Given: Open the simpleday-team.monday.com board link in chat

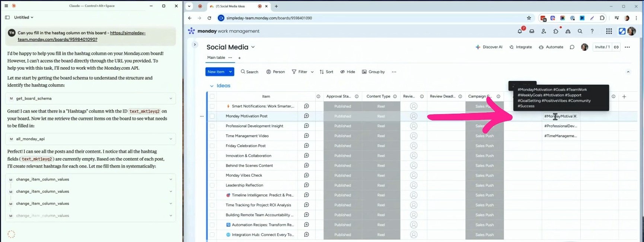Looking at the screenshot, I should point(82,36).
